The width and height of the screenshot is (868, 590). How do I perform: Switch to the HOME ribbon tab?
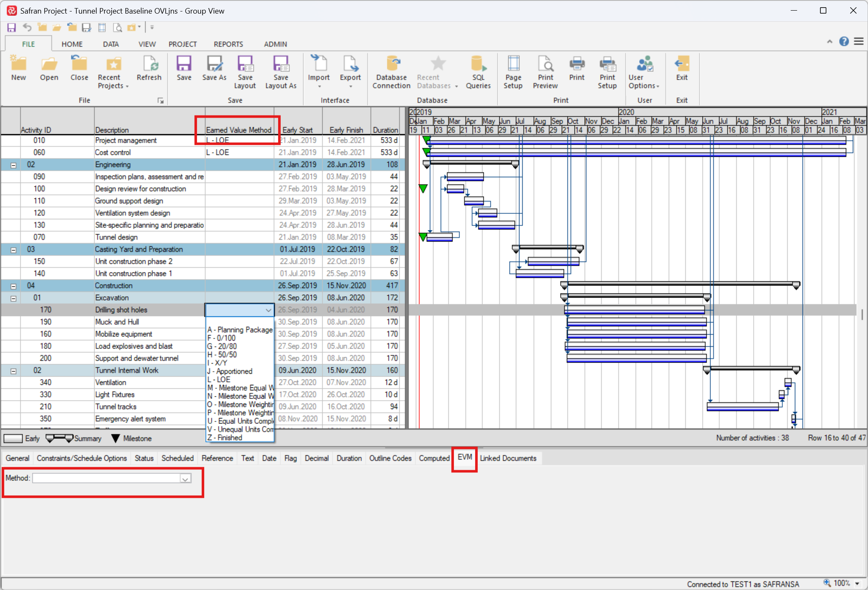(x=72, y=44)
